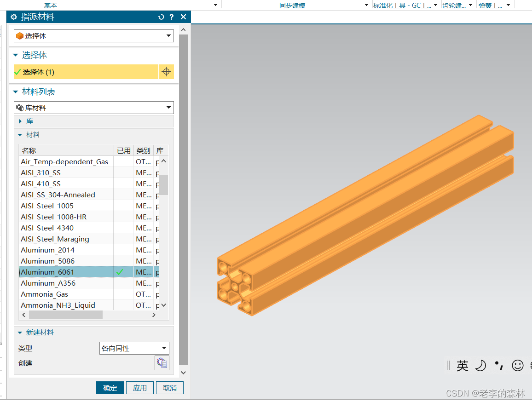Open help for Assign Material dialog
The image size is (532, 402).
click(172, 17)
